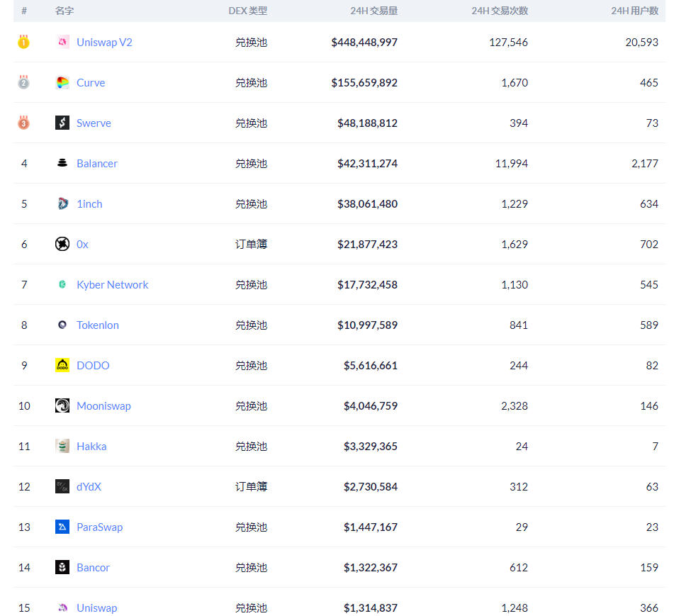Open the Tokenlon project link
The height and width of the screenshot is (616, 674).
(97, 325)
